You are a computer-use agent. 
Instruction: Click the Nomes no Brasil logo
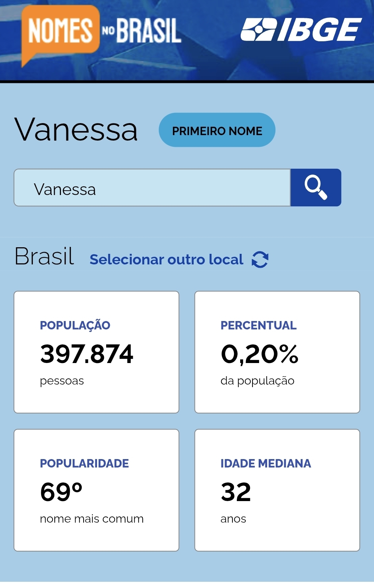click(x=101, y=32)
